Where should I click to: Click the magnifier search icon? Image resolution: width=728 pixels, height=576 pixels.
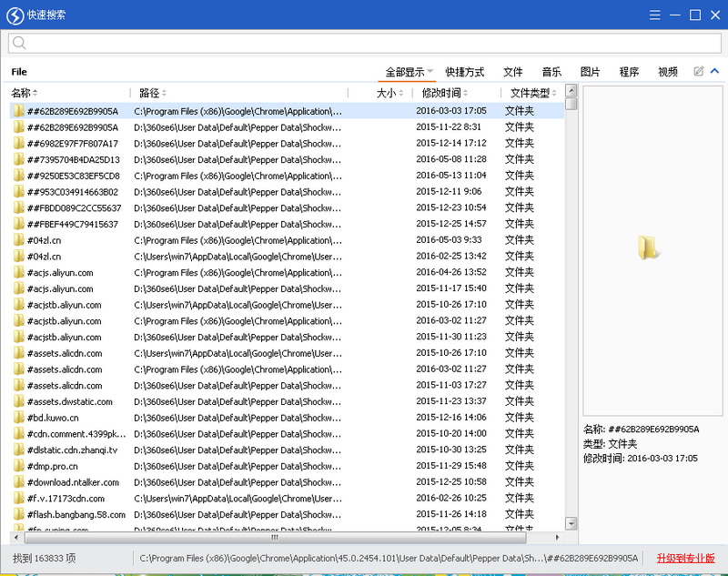(20, 43)
